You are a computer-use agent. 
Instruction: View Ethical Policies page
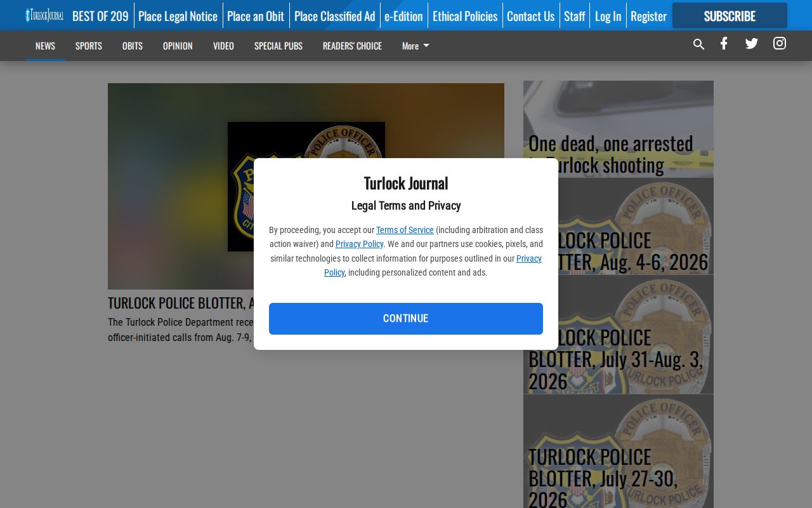pos(465,16)
